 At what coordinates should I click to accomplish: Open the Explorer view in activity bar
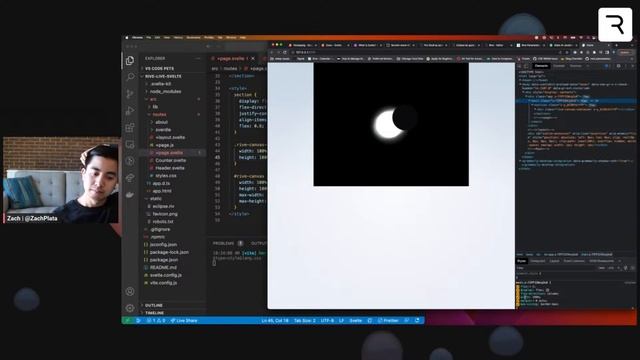(130, 60)
